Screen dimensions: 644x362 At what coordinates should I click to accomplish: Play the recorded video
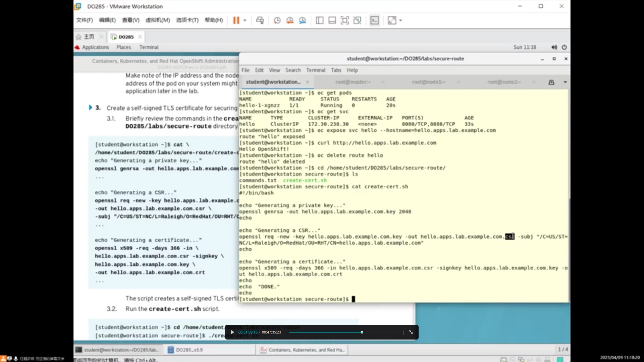pos(232,332)
